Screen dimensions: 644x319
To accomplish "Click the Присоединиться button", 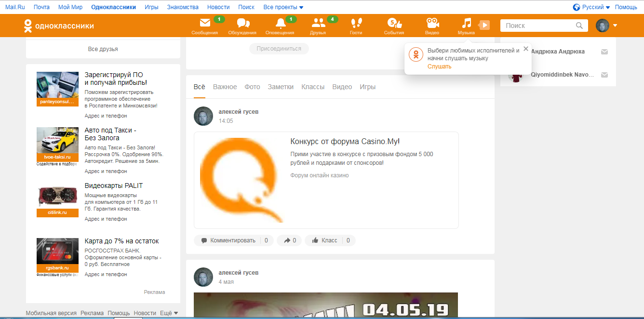I will click(279, 49).
